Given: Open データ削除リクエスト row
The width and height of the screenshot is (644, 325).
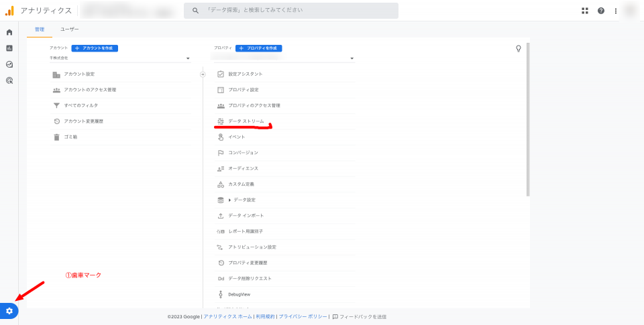Looking at the screenshot, I should (x=284, y=279).
